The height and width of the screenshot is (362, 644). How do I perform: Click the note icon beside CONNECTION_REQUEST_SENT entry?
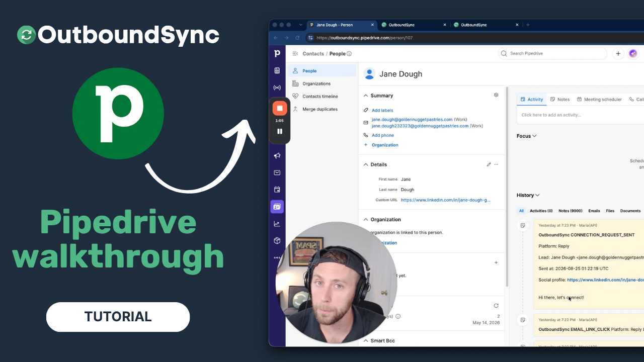(523, 225)
